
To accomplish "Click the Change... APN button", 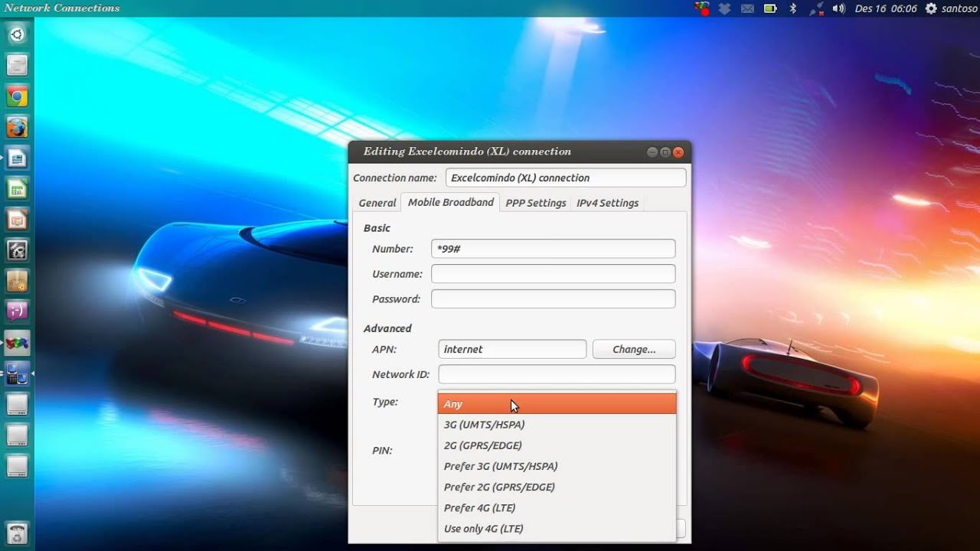I will pyautogui.click(x=634, y=349).
